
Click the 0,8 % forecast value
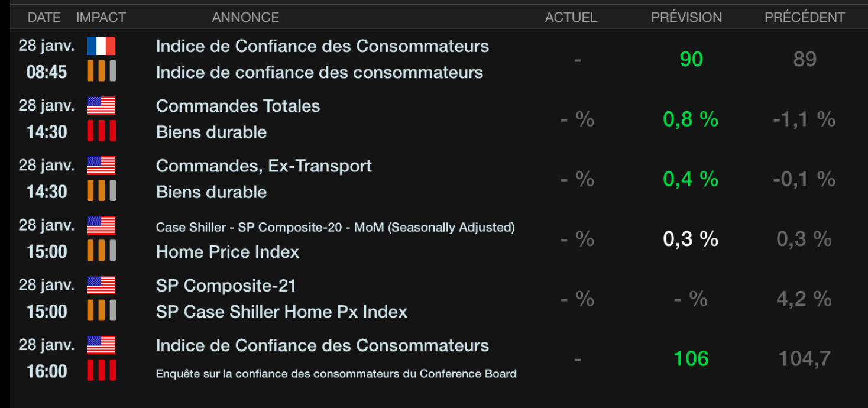coord(691,119)
